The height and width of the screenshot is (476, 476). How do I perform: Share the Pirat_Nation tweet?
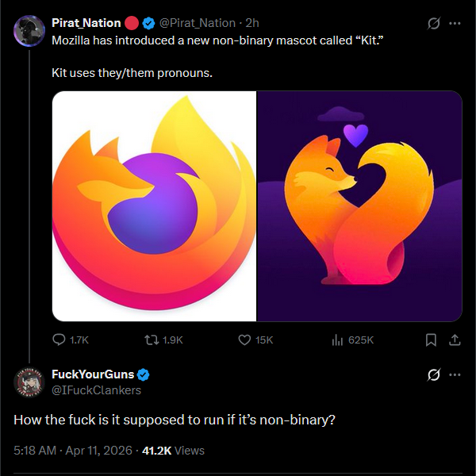(455, 340)
